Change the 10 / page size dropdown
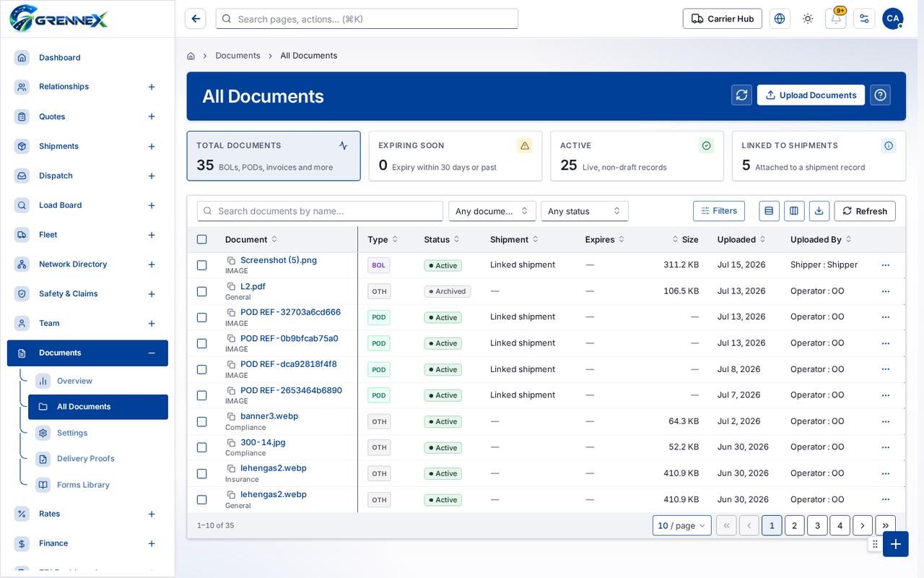 [682, 525]
